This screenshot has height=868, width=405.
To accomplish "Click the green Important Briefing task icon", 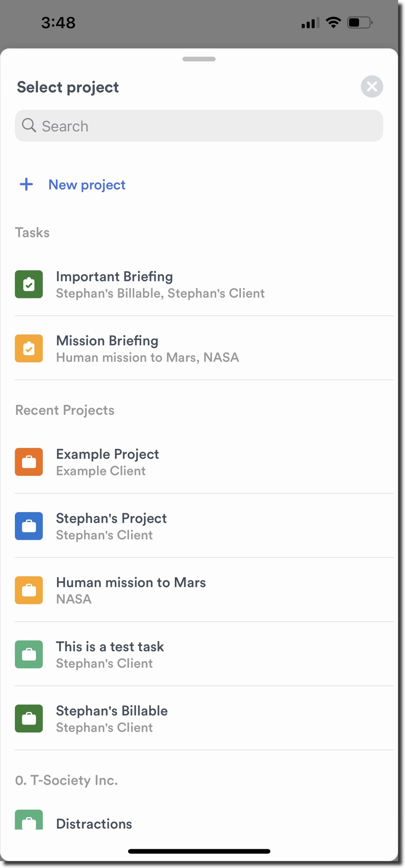I will click(29, 284).
